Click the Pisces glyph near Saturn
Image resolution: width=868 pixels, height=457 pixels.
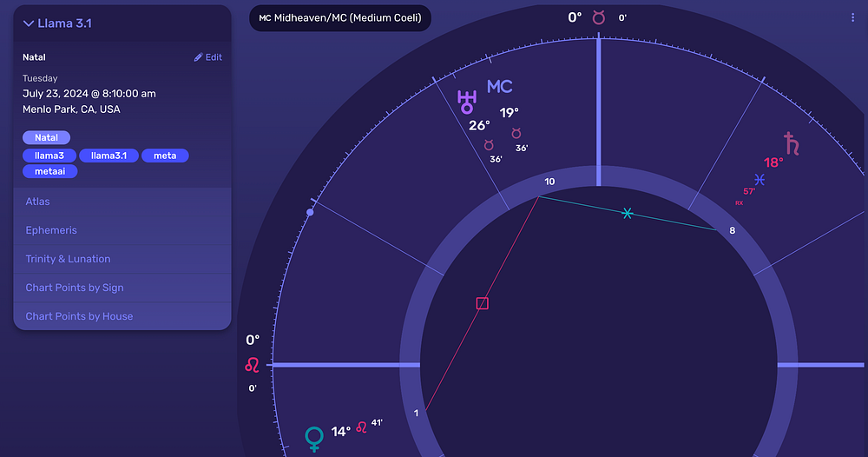click(759, 180)
